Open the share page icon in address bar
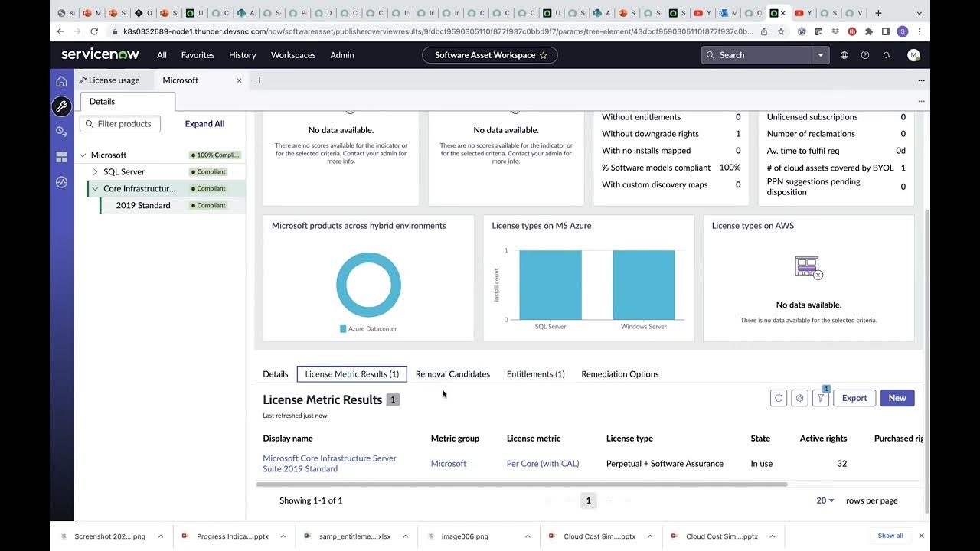 point(764,32)
